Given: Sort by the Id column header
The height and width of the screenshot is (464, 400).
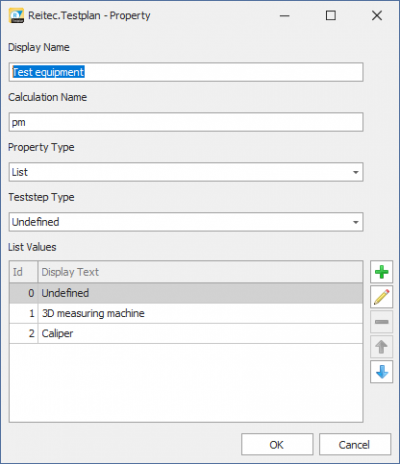Looking at the screenshot, I should tap(23, 272).
